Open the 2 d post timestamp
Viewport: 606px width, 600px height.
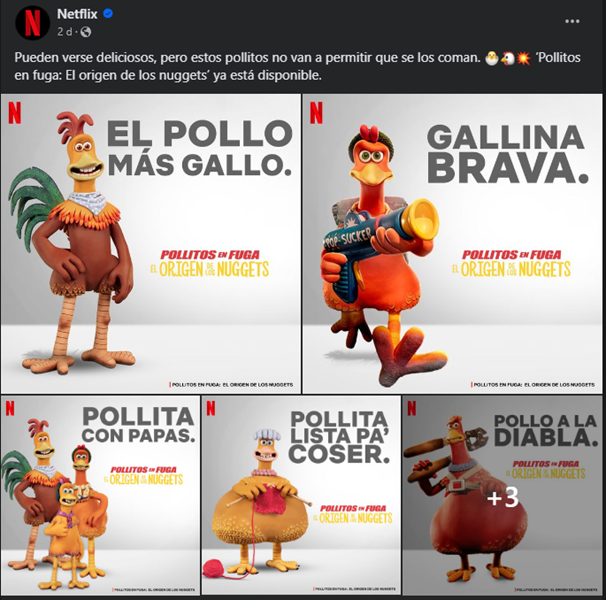65,32
